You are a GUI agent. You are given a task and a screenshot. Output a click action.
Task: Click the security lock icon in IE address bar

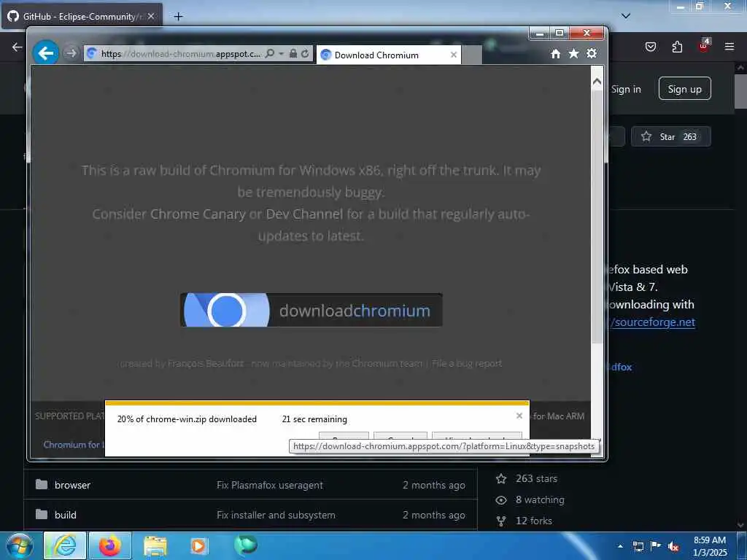[x=293, y=53]
